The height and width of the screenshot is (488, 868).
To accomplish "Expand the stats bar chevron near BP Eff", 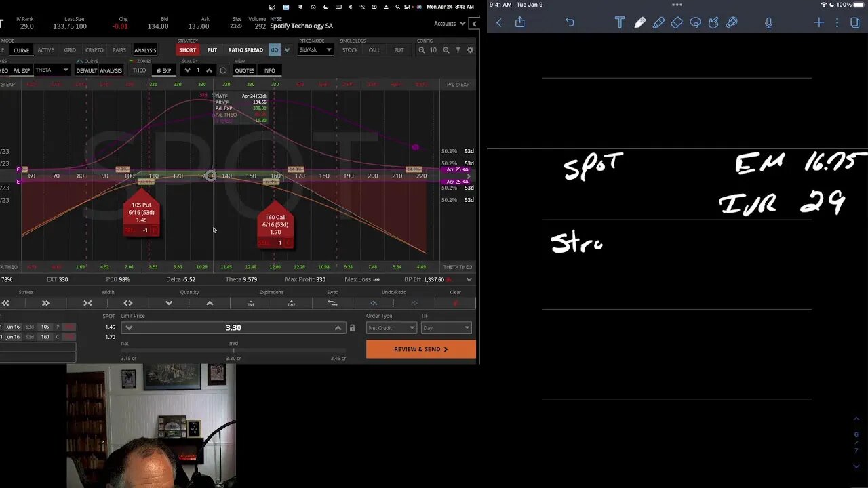I will coord(469,279).
